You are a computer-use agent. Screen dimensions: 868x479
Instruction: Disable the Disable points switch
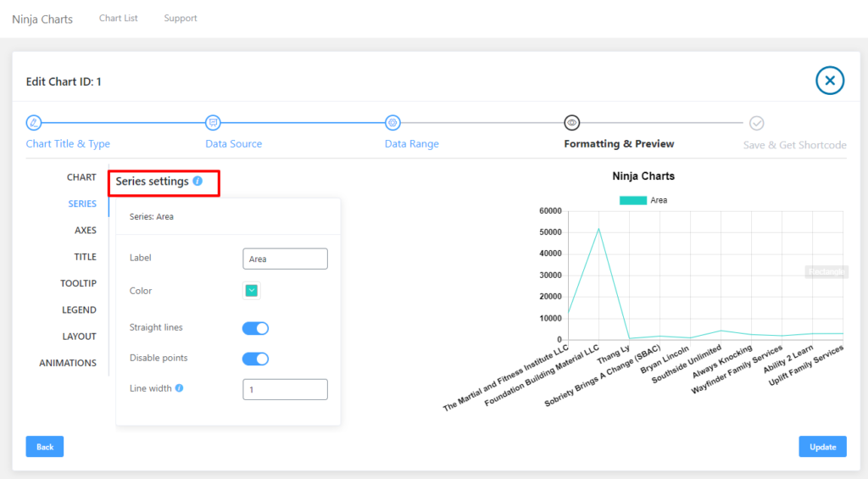(x=255, y=359)
